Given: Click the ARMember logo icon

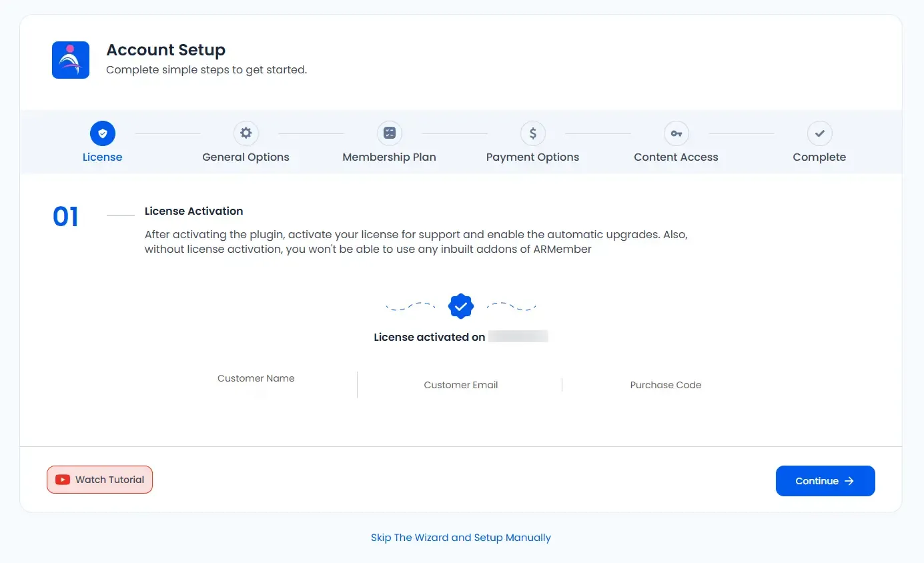Looking at the screenshot, I should point(71,60).
